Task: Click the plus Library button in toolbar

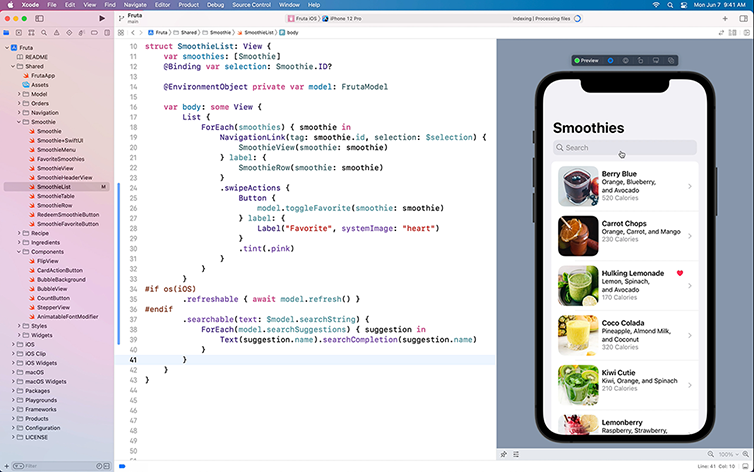Action: coord(725,18)
